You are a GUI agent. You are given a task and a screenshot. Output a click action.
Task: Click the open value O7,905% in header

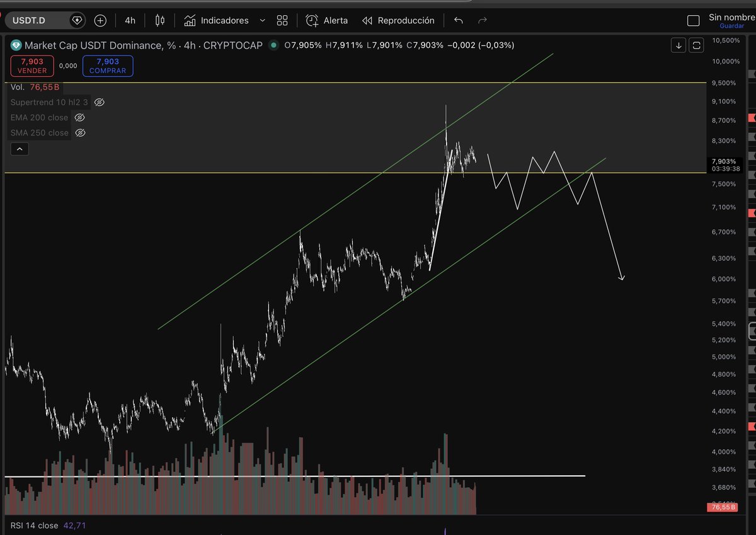tap(303, 45)
